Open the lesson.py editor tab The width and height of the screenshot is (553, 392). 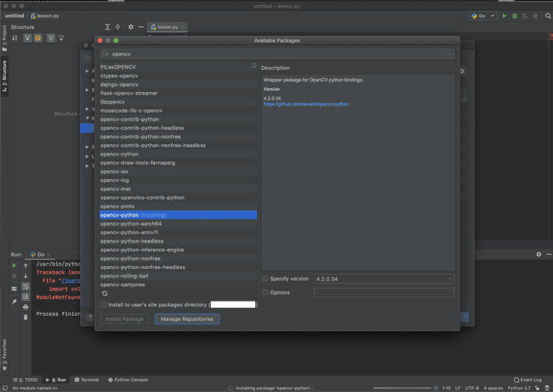[167, 27]
